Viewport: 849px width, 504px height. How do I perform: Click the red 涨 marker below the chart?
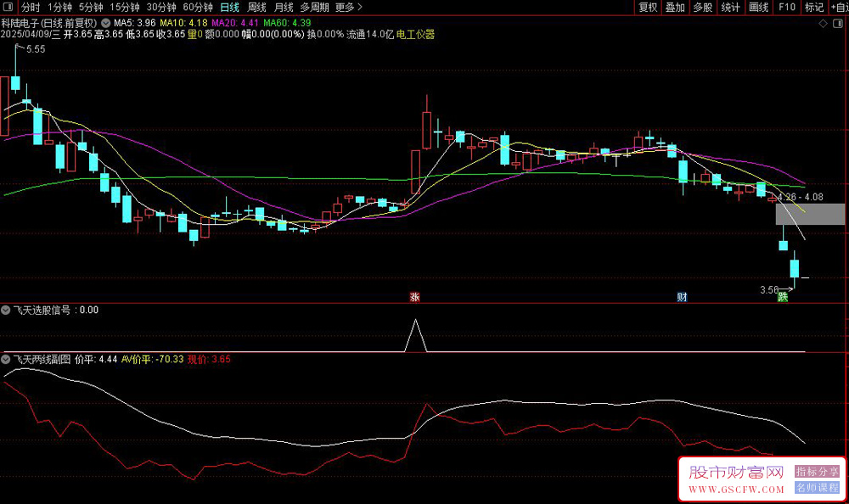(415, 297)
